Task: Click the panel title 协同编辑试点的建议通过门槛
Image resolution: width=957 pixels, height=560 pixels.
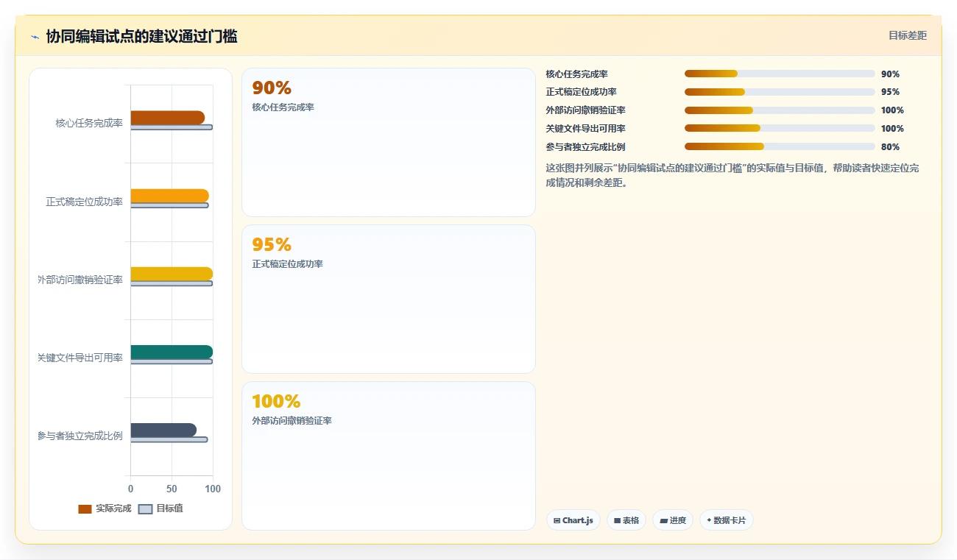Action: tap(141, 37)
